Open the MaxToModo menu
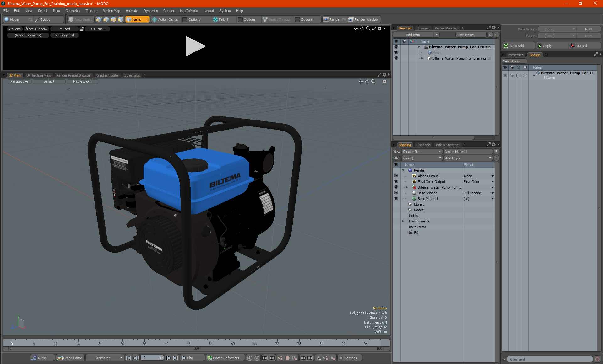 point(189,11)
